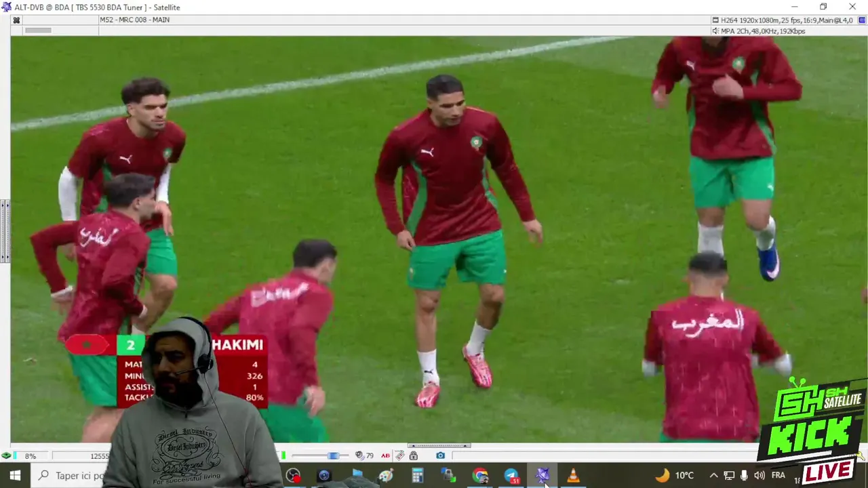Open Calculator from the taskbar

(x=417, y=476)
